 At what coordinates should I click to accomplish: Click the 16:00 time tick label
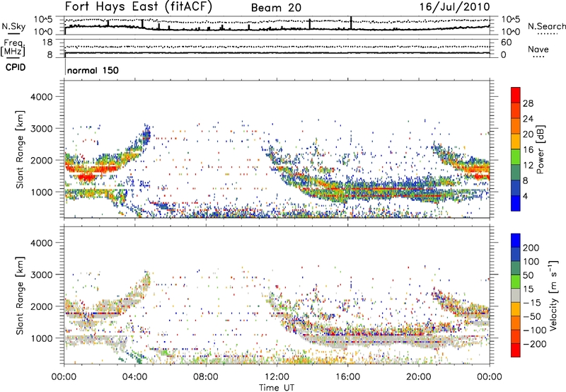point(347,377)
